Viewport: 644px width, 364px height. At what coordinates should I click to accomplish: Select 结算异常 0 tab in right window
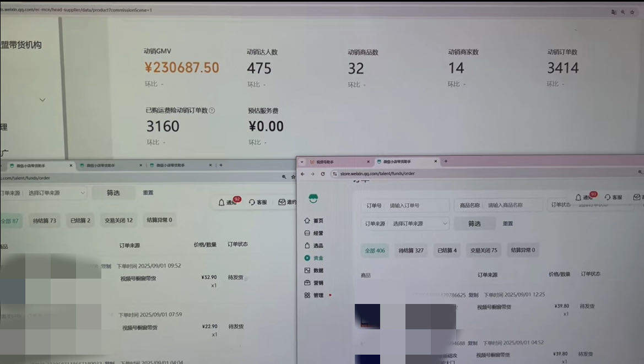pyautogui.click(x=523, y=249)
